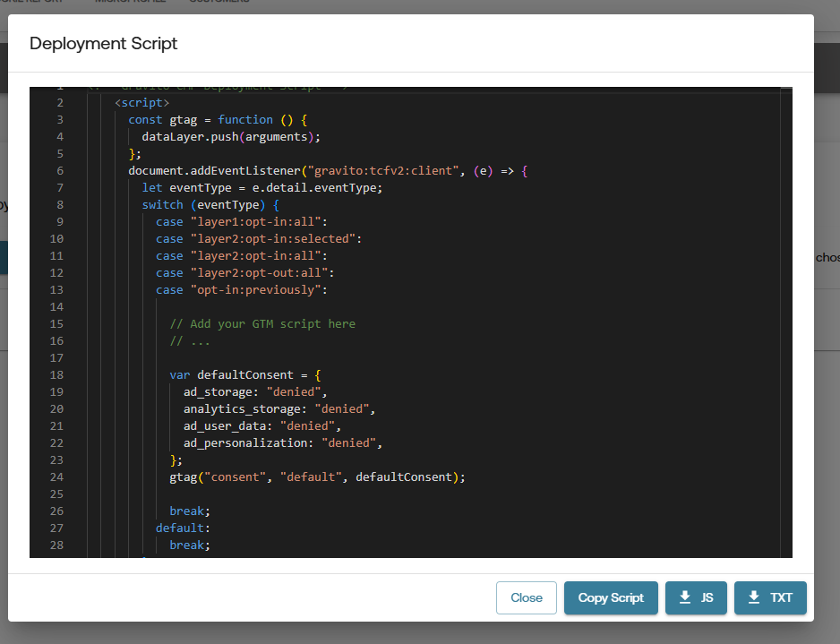Click the break; statement on line 26
This screenshot has width=840, height=644.
coord(190,511)
